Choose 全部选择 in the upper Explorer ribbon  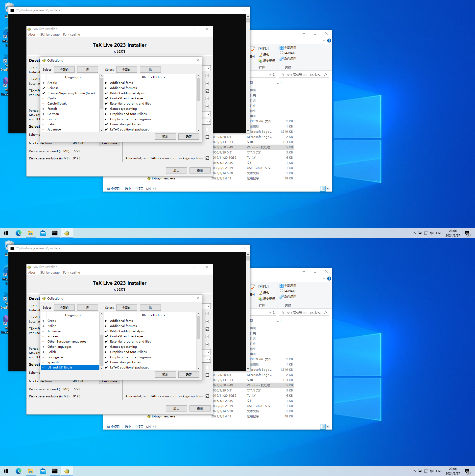[x=288, y=48]
